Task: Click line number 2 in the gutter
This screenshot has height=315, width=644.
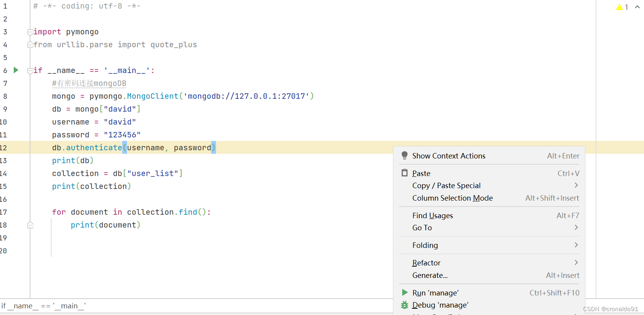Action: 5,19
